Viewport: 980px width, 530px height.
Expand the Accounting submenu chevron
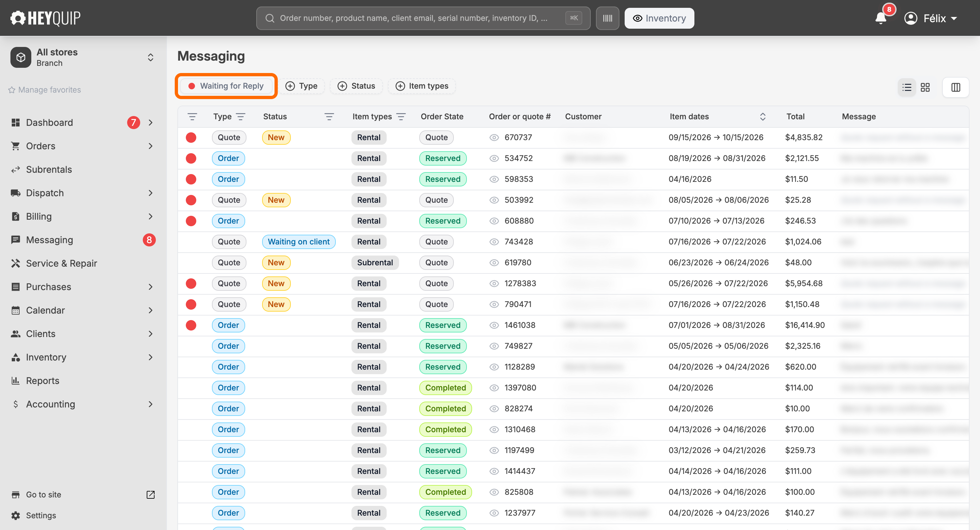tap(151, 404)
